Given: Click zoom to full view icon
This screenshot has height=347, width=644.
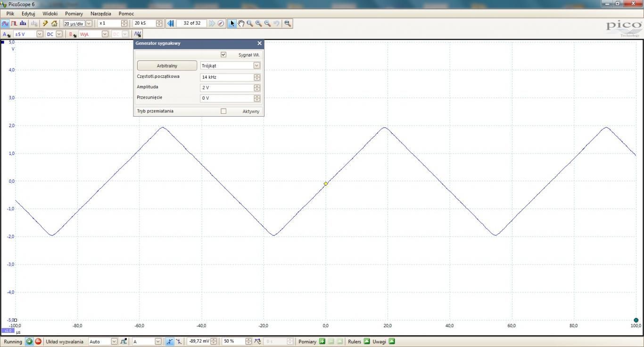Looking at the screenshot, I should coord(288,23).
